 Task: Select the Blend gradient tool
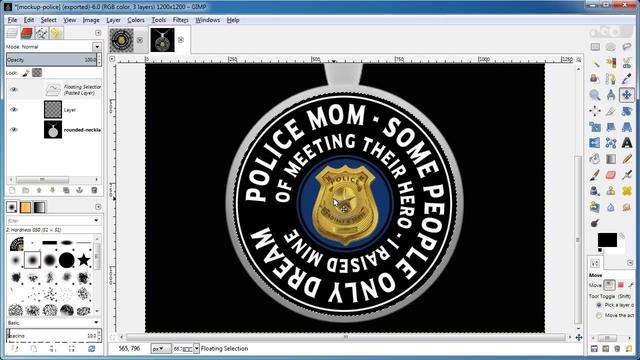[x=611, y=159]
